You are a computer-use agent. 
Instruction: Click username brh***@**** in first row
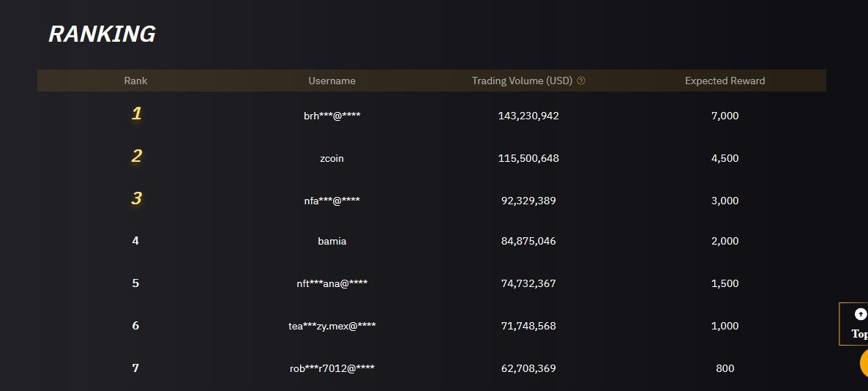[332, 116]
